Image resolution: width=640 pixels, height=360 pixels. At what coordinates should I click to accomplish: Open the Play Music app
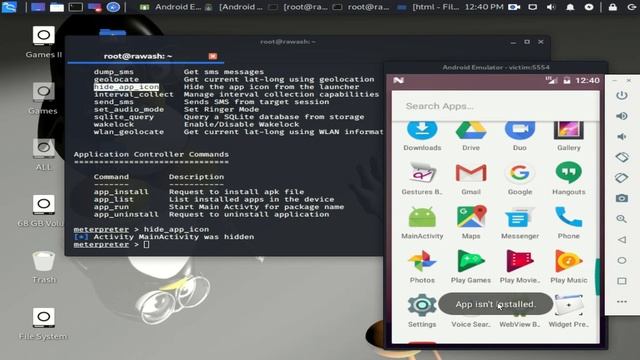tap(569, 267)
